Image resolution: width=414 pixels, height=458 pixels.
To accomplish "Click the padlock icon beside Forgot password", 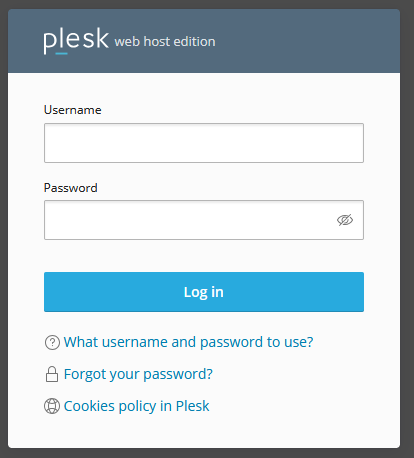I will point(52,374).
